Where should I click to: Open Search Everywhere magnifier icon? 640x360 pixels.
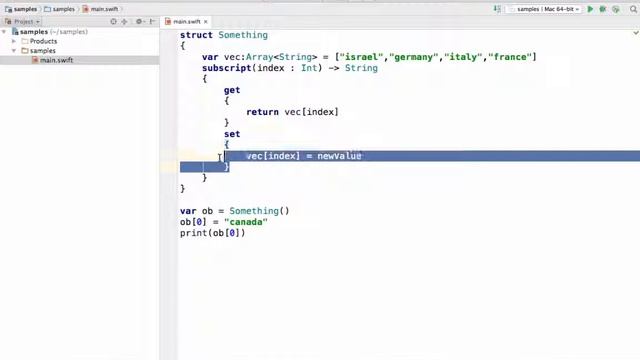(x=633, y=9)
